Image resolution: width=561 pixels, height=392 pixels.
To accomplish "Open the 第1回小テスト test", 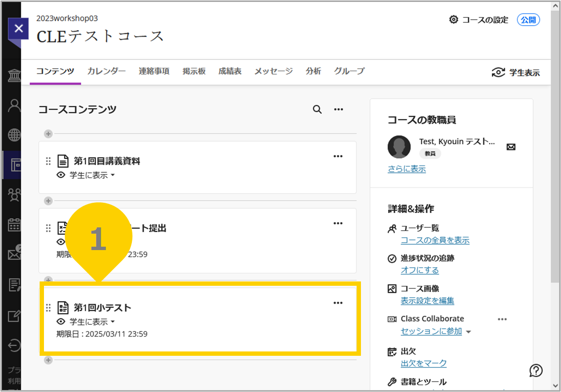I will point(102,308).
